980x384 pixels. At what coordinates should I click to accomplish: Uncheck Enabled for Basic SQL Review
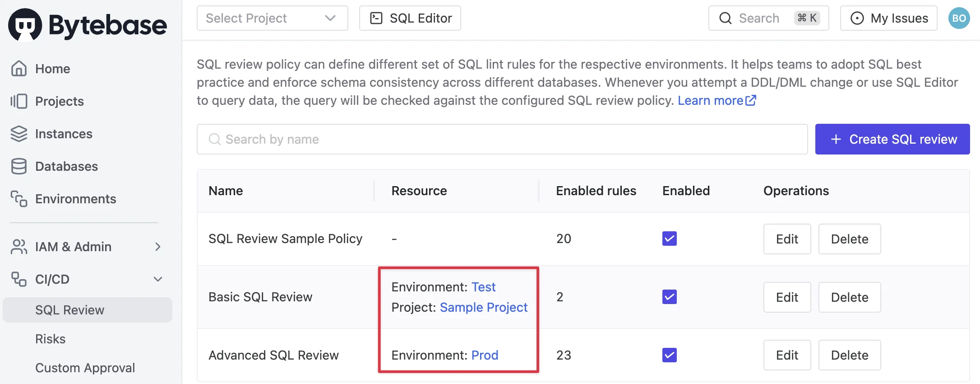click(x=670, y=297)
